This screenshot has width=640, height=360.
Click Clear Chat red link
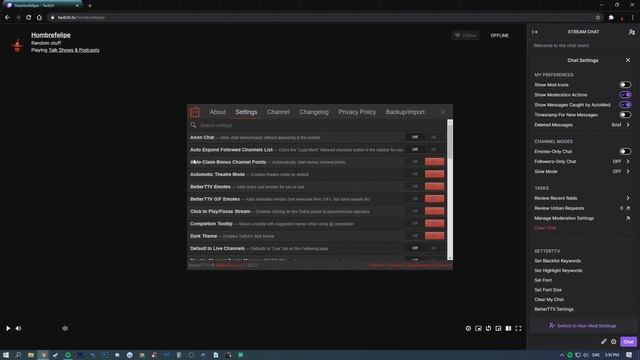pyautogui.click(x=545, y=228)
